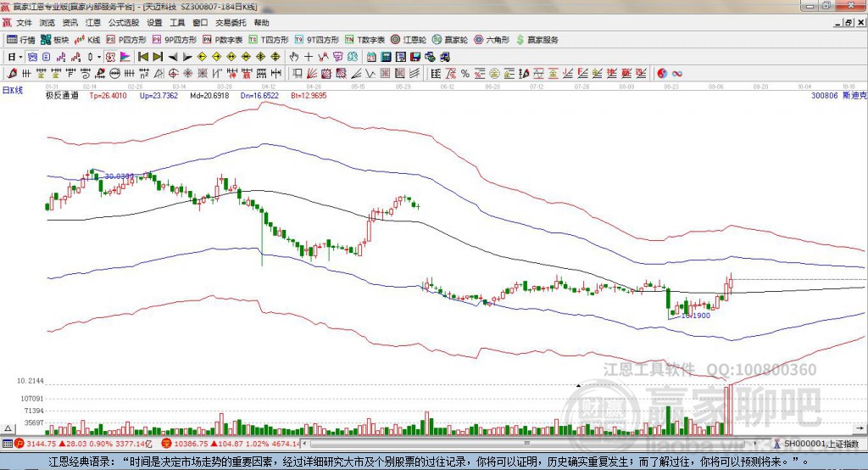Click the red floppy save icon

[415, 57]
